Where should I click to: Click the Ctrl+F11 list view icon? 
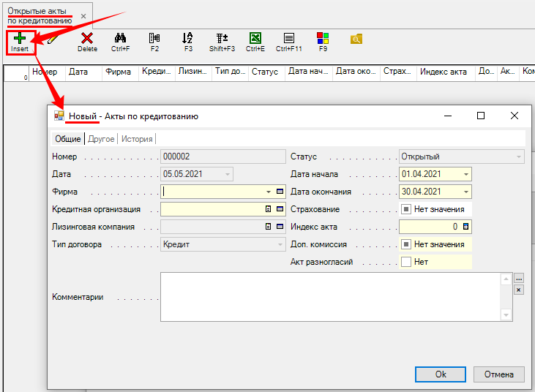289,39
